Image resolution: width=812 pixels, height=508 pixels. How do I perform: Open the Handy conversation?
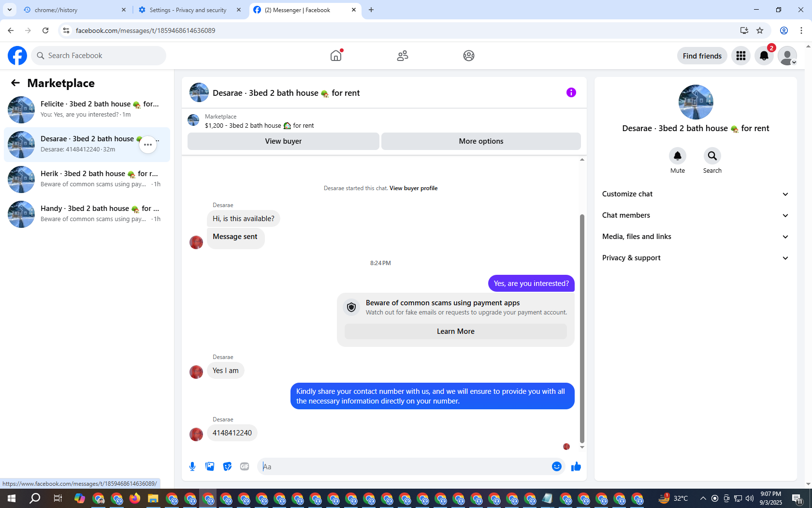(x=87, y=214)
